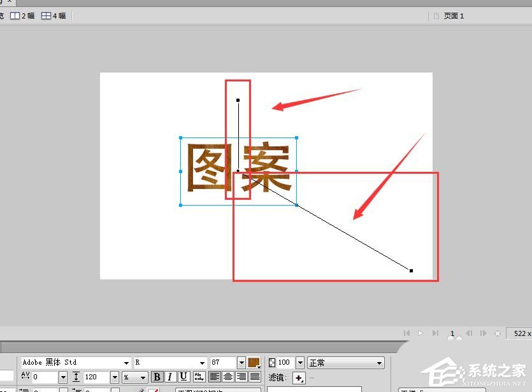Open the font size 87 dropdown arrow
The width and height of the screenshot is (532, 392).
(x=242, y=362)
